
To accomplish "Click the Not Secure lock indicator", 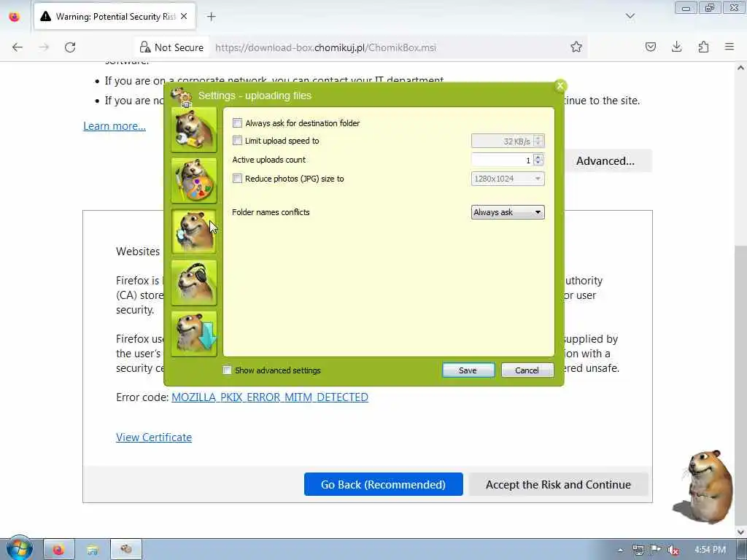I will pyautogui.click(x=171, y=47).
